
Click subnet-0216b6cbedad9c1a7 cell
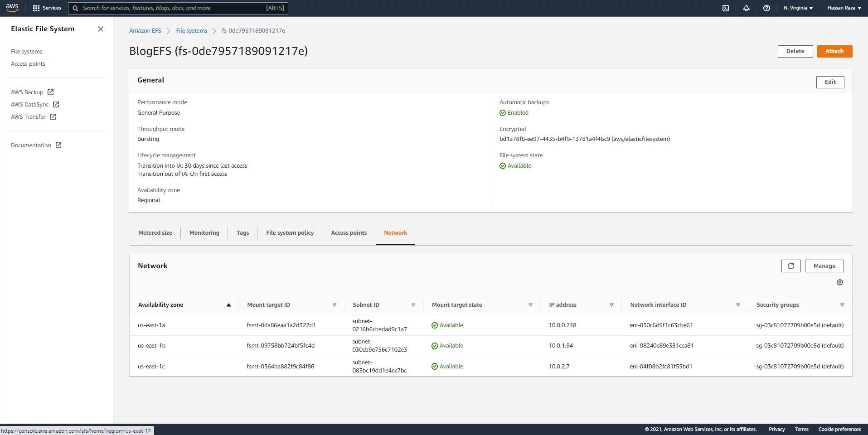coord(379,325)
